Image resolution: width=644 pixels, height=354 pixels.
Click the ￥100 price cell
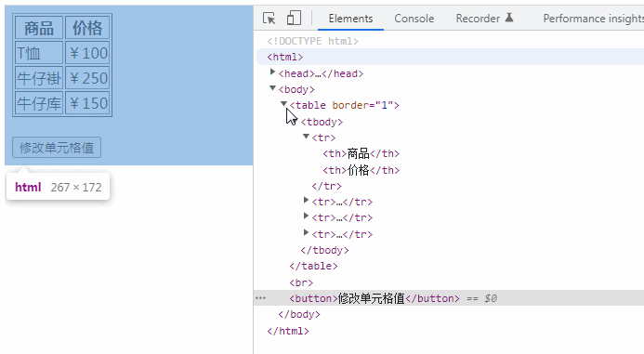pos(87,53)
